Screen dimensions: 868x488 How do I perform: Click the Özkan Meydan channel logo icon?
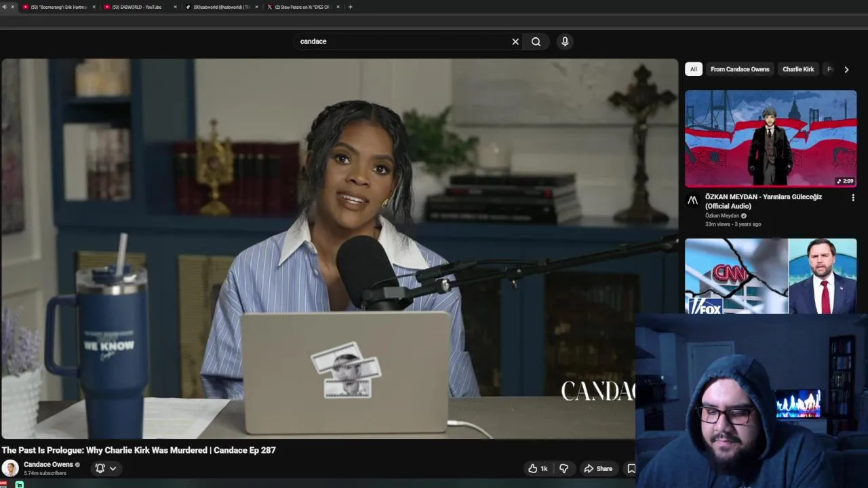coord(692,200)
